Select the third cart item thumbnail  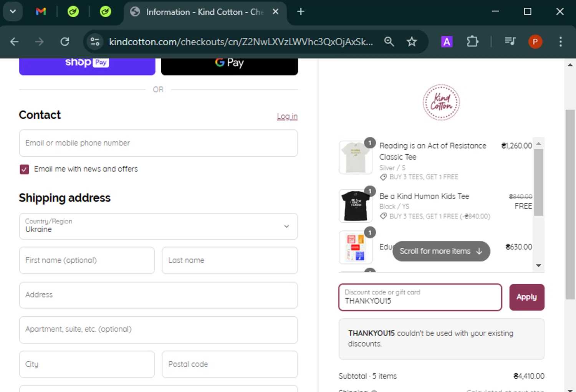coord(356,247)
